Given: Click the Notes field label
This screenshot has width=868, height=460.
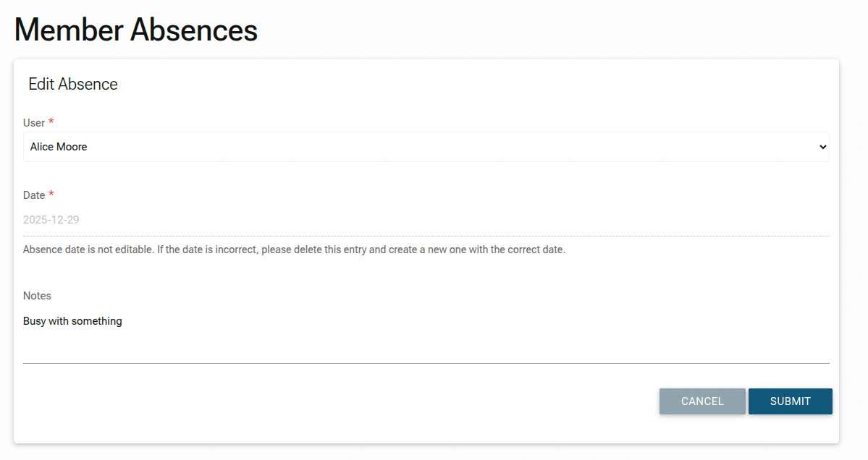Looking at the screenshot, I should 37,296.
